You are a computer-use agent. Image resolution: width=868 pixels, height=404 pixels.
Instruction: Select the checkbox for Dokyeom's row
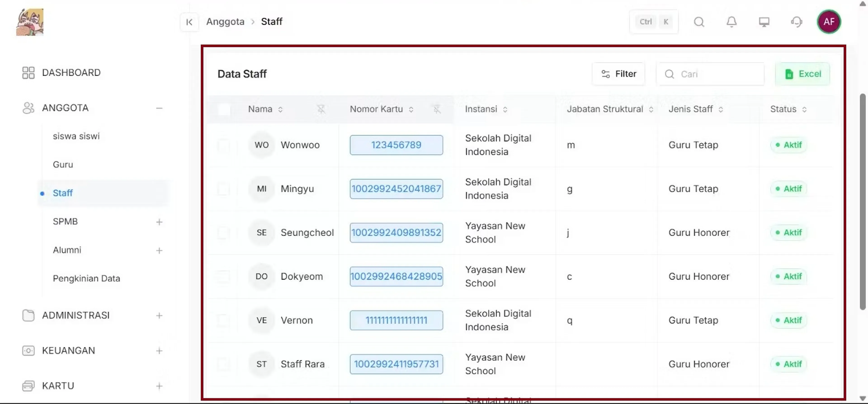click(224, 277)
